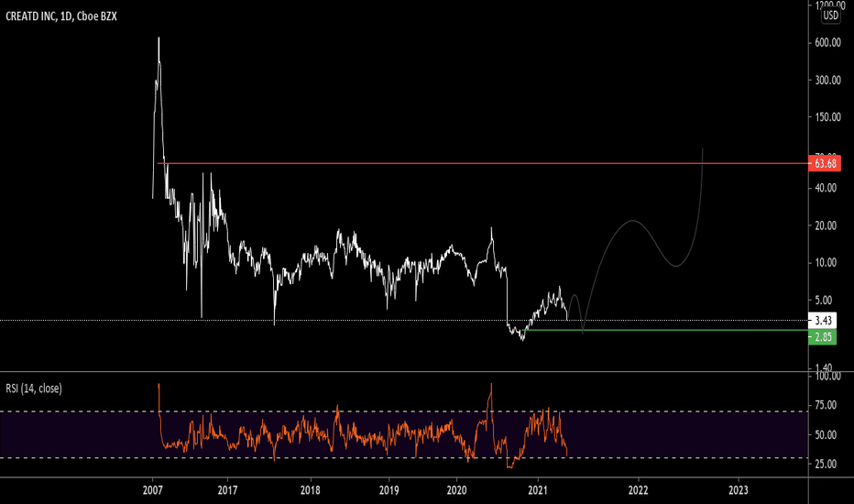Click the RSI 50.00 scale value
The height and width of the screenshot is (504, 854).
(x=826, y=434)
